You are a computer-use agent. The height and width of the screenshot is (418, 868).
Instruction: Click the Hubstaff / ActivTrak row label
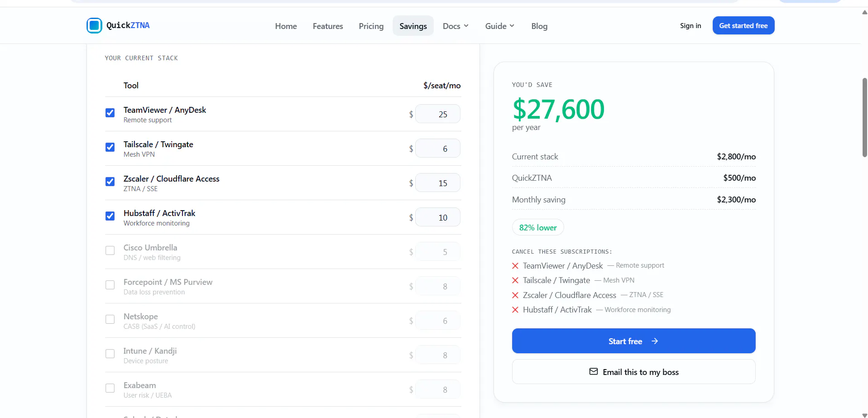[159, 213]
